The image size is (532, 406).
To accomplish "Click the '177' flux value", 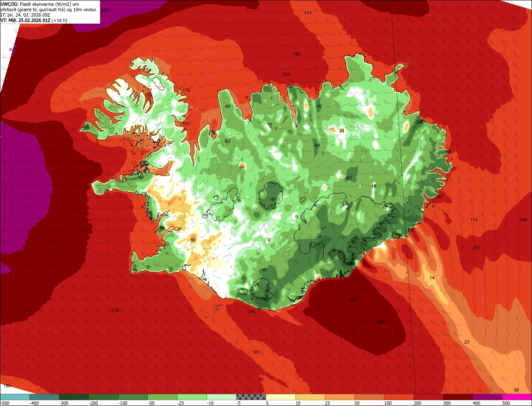I will (308, 14).
